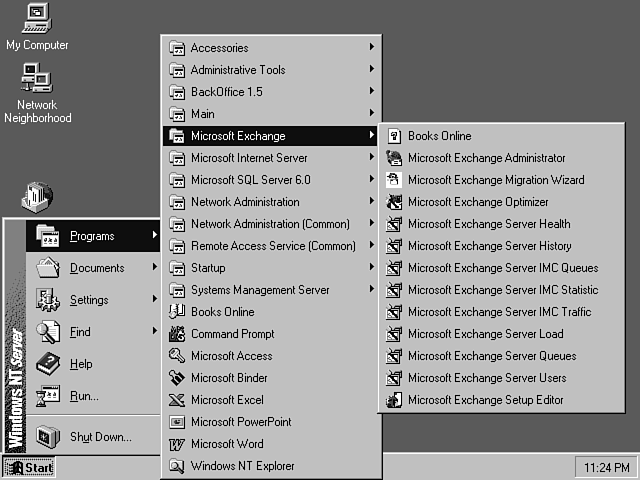This screenshot has width=640, height=480.
Task: Click the Start button
Action: click(x=30, y=467)
